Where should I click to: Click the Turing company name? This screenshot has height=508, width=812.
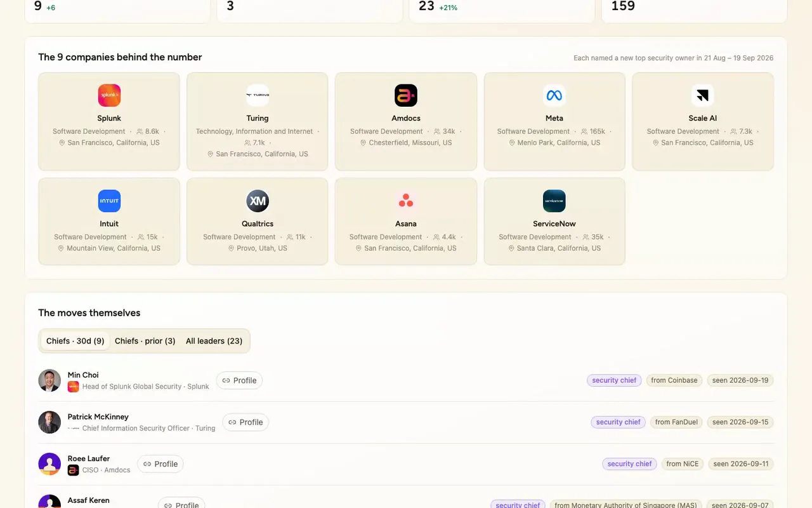coord(258,118)
